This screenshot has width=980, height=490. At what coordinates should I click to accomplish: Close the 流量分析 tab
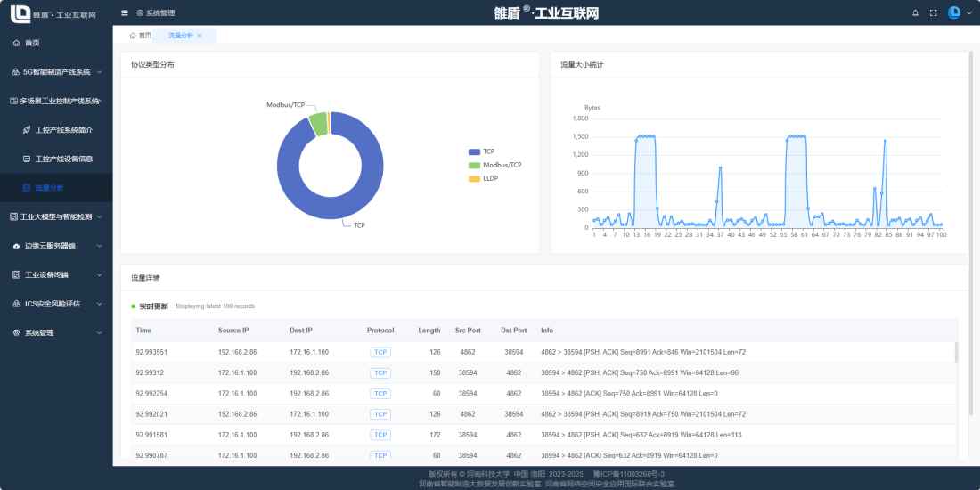tap(200, 36)
